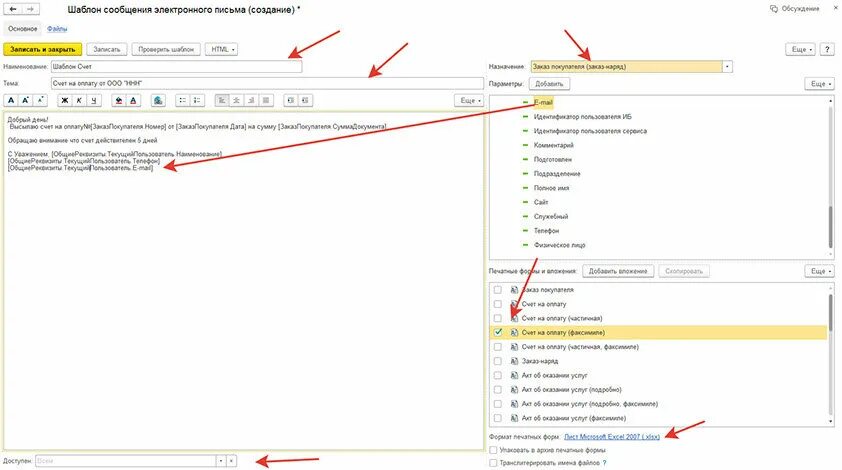Create a bulleted list
Viewport: 842px width, 470px height.
[183, 100]
